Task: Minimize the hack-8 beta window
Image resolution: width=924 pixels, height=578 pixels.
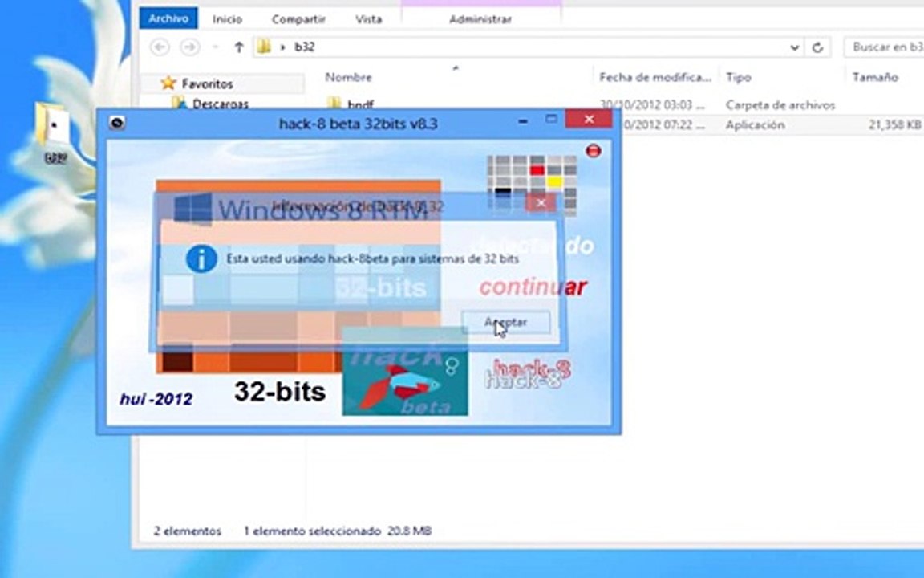Action: pos(523,121)
